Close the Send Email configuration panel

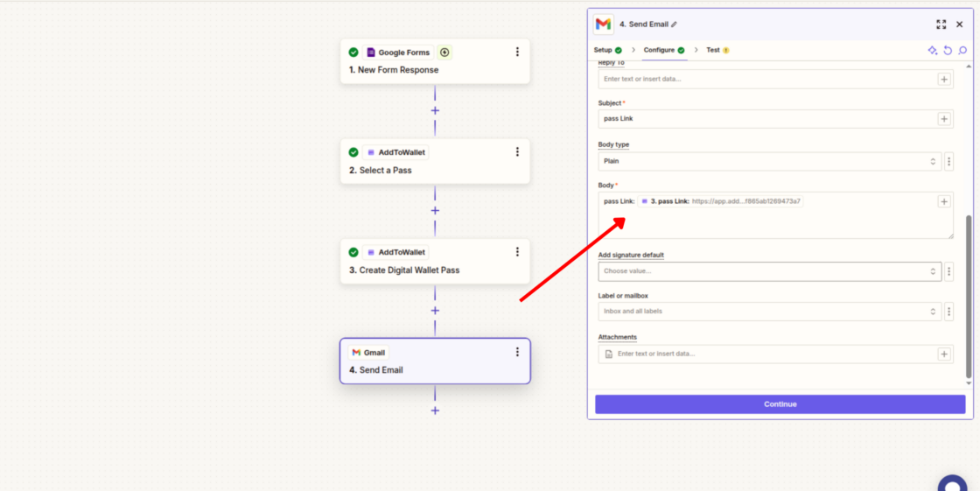click(959, 25)
